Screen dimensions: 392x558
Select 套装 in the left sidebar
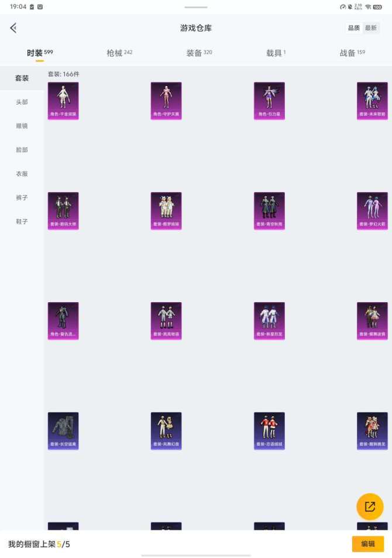[x=22, y=78]
